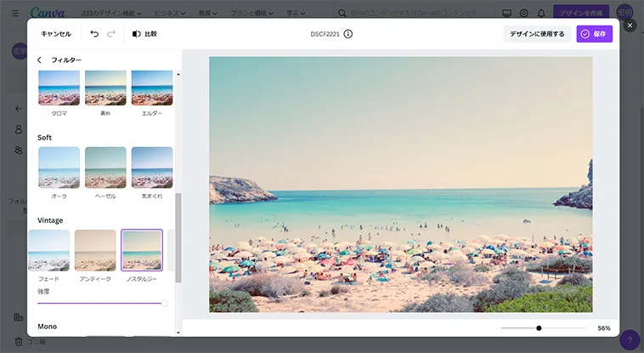Select the ヘーゼル filter thumbnail
The width and height of the screenshot is (644, 353).
point(105,168)
